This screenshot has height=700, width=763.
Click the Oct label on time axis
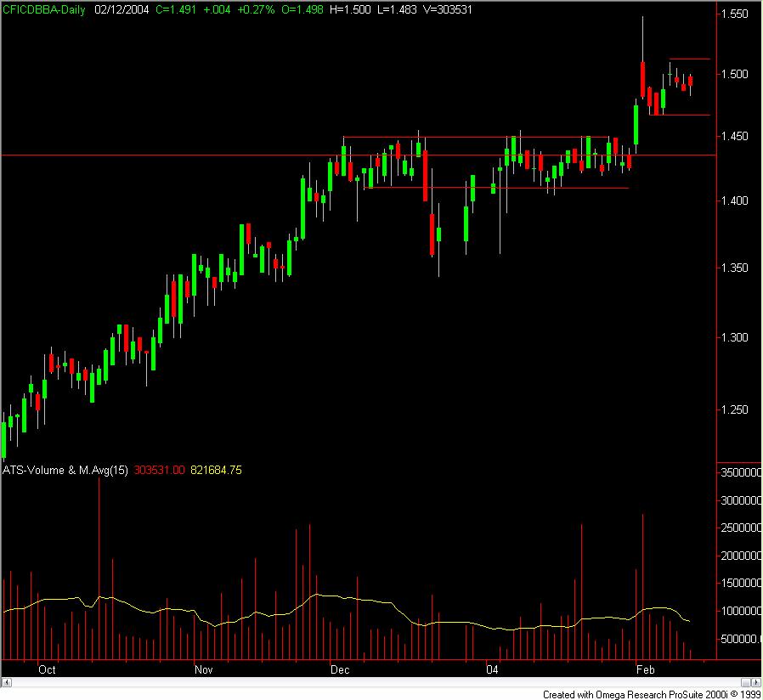point(47,669)
